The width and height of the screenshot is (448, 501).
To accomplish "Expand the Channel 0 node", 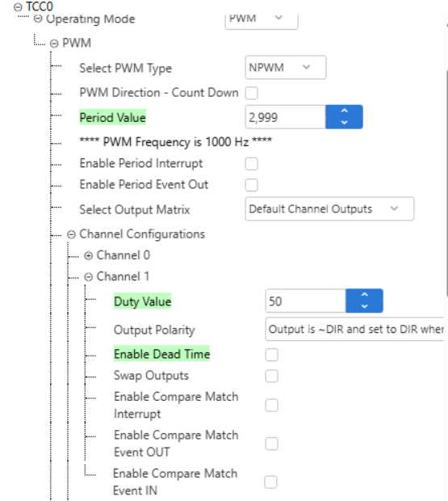I will point(88,255).
